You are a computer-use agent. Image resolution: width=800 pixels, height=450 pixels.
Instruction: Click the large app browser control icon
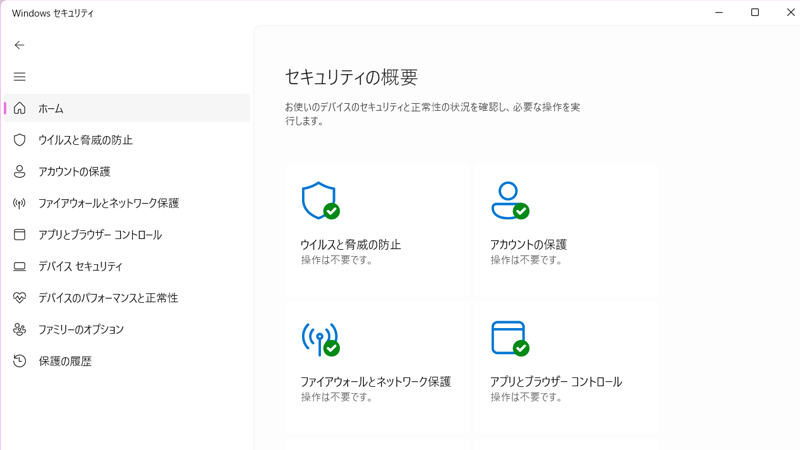tap(510, 338)
